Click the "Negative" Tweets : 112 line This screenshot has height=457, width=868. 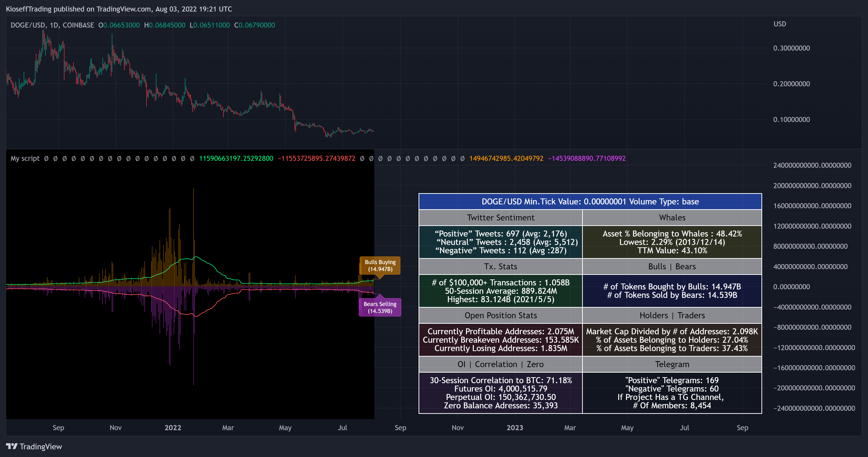point(501,251)
